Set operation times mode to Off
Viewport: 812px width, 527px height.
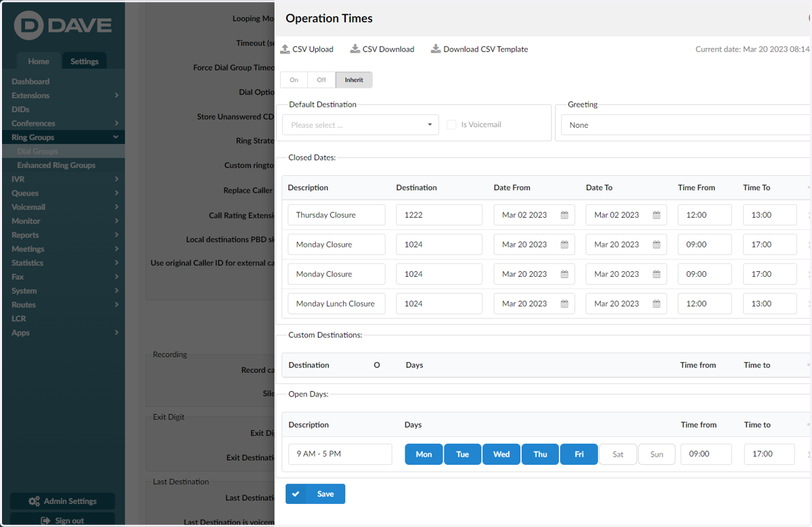coord(321,80)
